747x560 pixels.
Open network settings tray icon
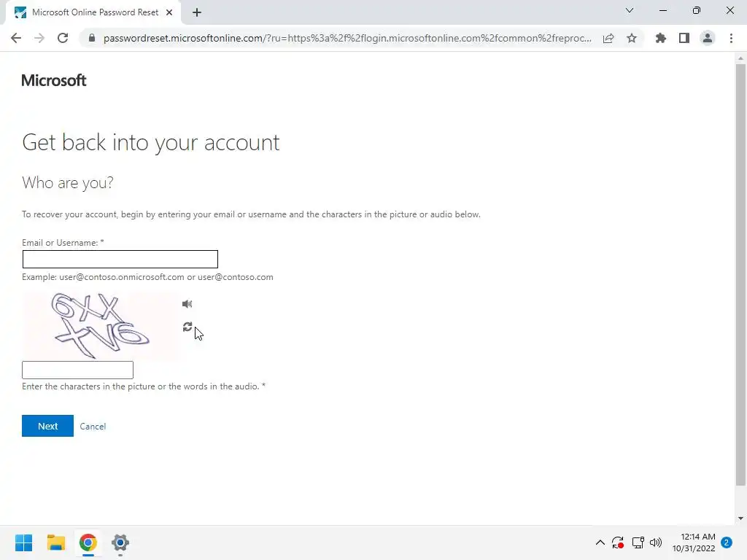(638, 542)
